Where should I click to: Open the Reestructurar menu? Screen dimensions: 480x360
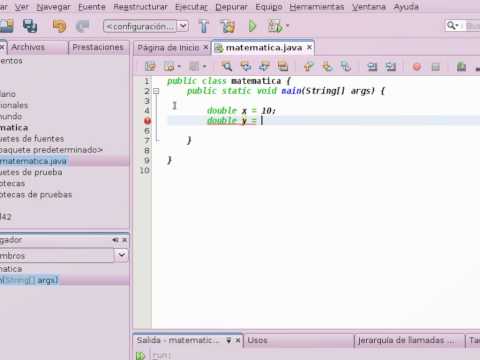coord(140,7)
